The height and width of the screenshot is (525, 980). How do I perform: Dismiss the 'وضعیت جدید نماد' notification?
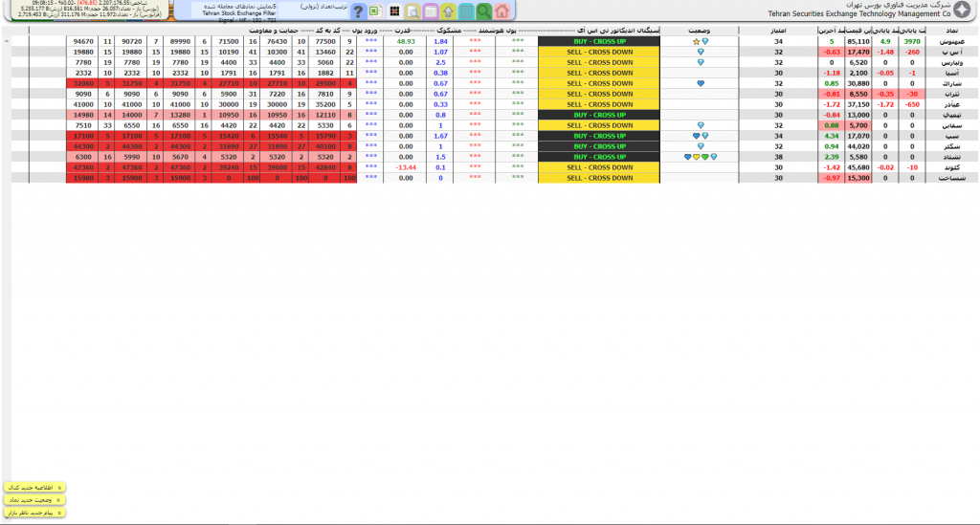point(59,499)
